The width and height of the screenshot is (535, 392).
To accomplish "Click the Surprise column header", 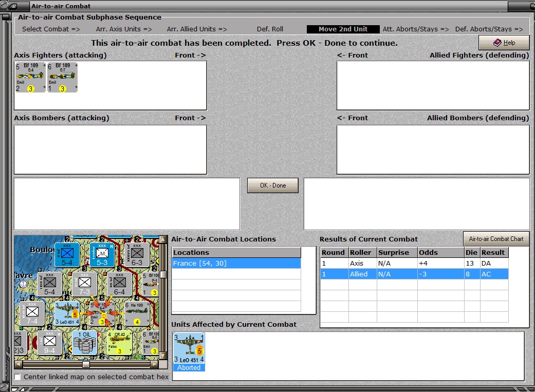I will 397,252.
